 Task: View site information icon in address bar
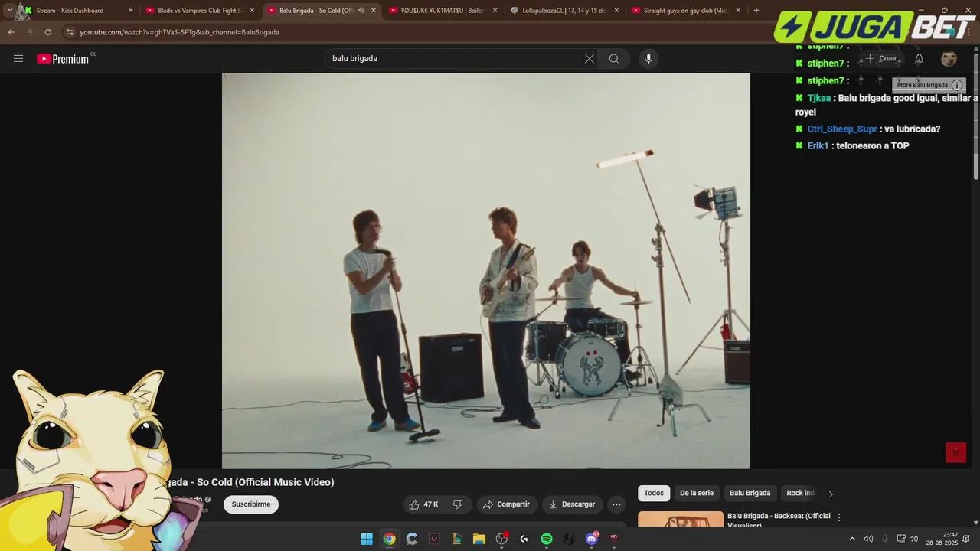(x=70, y=32)
